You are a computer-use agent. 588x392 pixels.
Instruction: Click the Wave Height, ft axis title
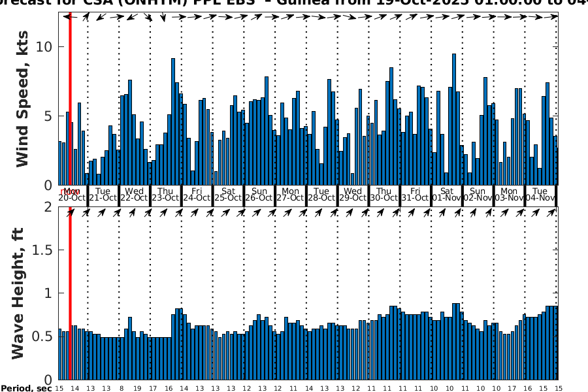(18, 293)
